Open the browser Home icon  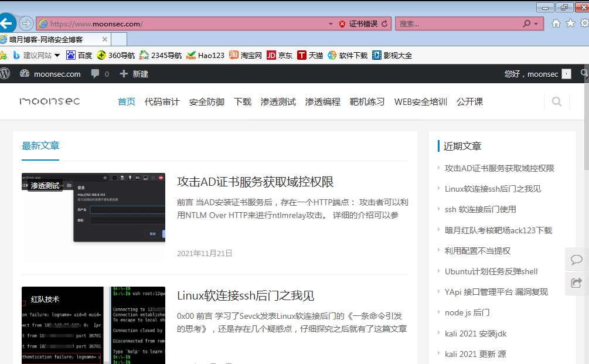tap(556, 23)
